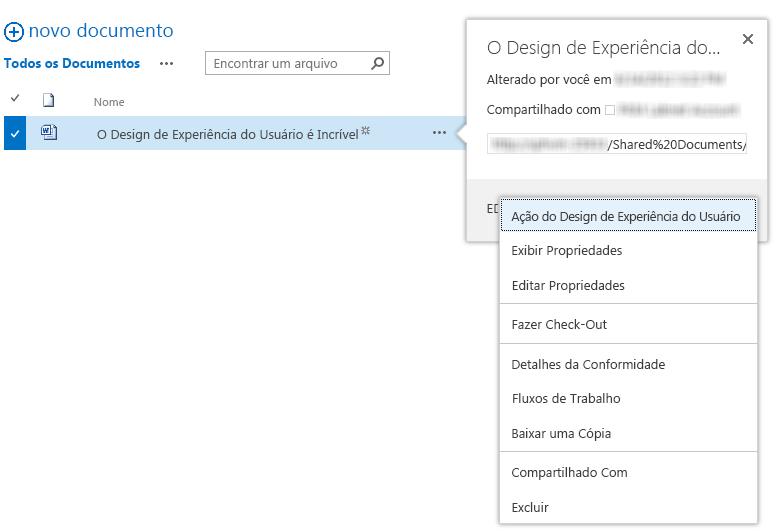Choose Exibir Propriedades from the menu
This screenshot has height=531, width=775.
[x=628, y=251]
